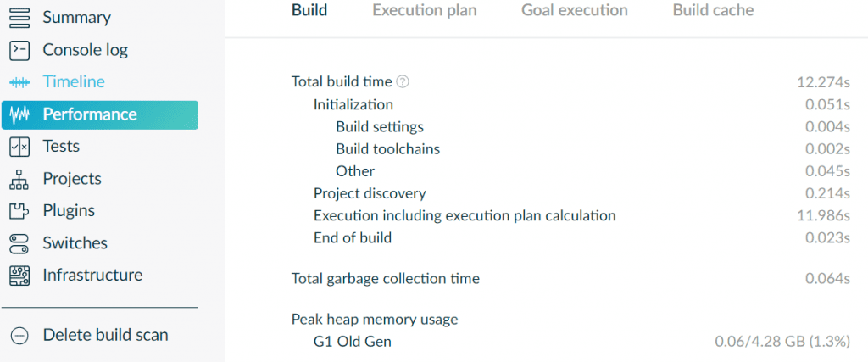Click the Total build time value 12.274s
Viewport: 868px width, 362px height.
[823, 82]
